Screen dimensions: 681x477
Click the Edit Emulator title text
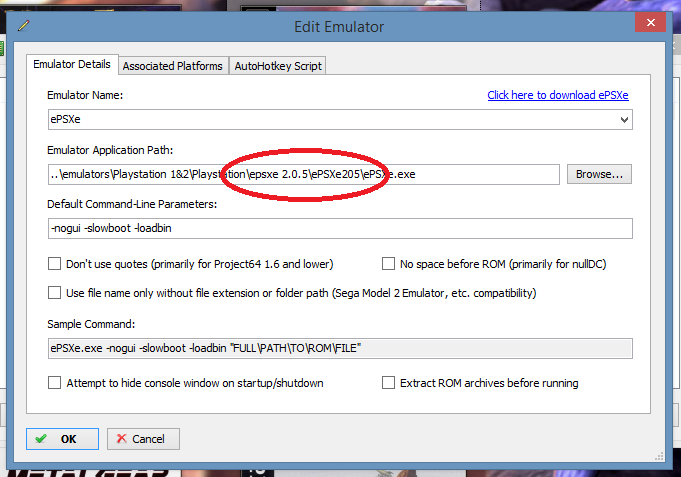point(339,27)
